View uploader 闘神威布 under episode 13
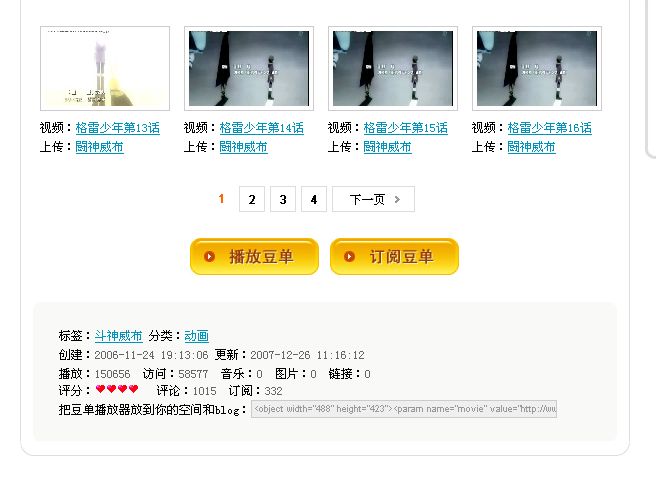This screenshot has height=492, width=656. point(100,147)
